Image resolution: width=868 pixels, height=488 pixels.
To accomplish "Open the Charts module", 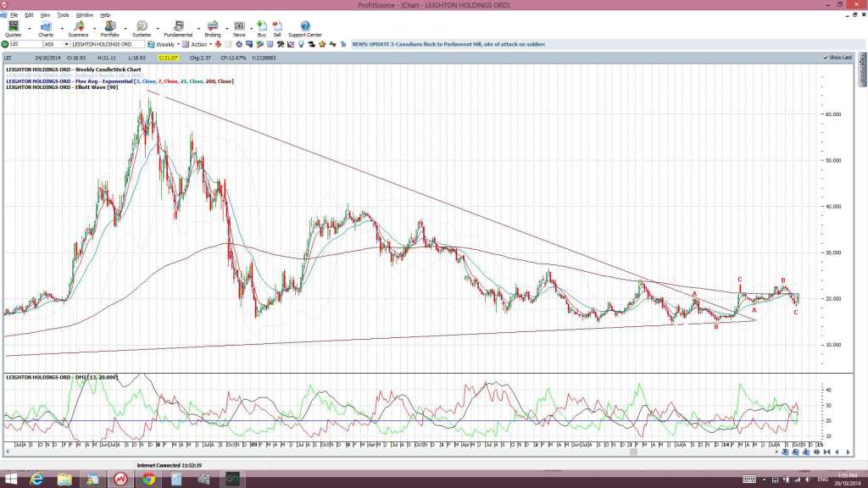I will 46,28.
